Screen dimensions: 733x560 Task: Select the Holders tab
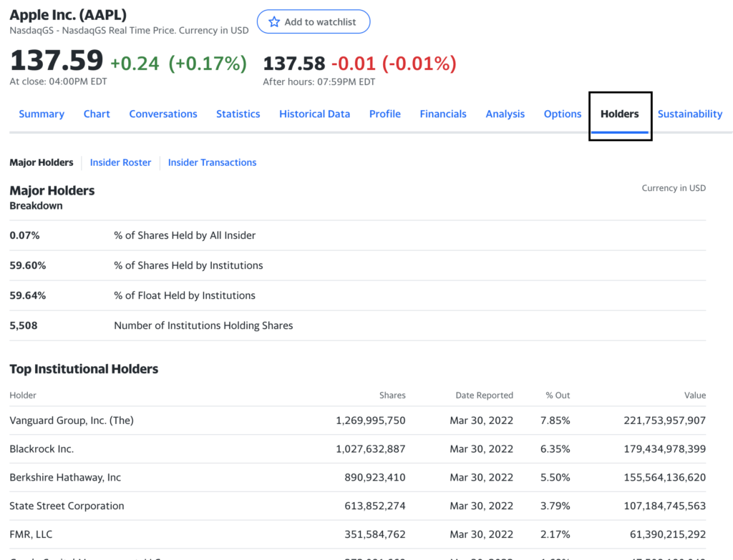[620, 114]
